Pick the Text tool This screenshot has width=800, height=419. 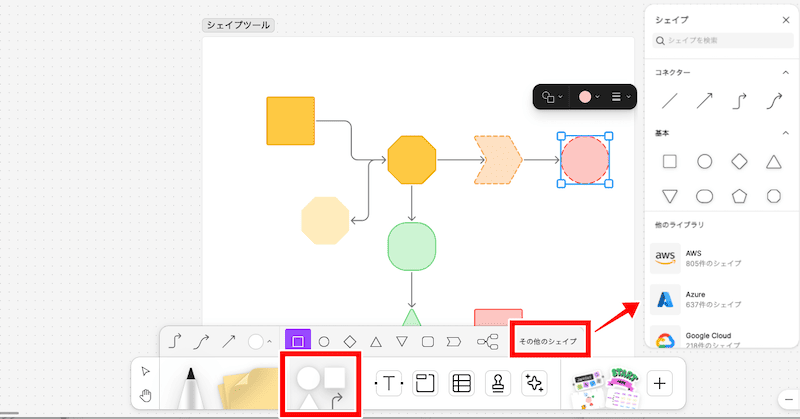(x=387, y=383)
